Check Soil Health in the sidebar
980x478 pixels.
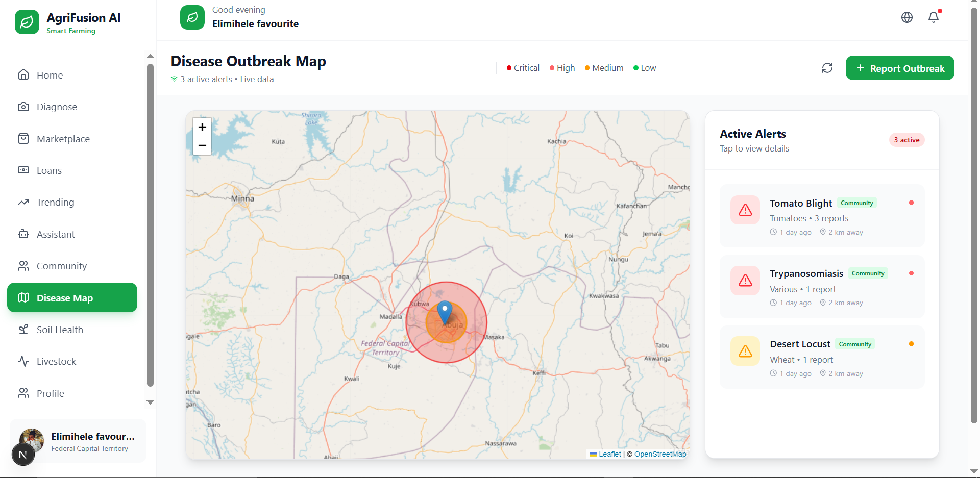point(60,330)
